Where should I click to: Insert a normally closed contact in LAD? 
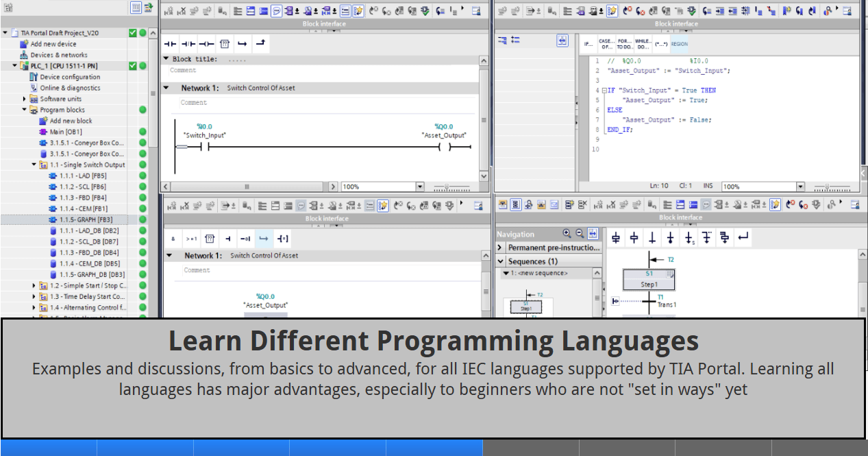(x=188, y=44)
